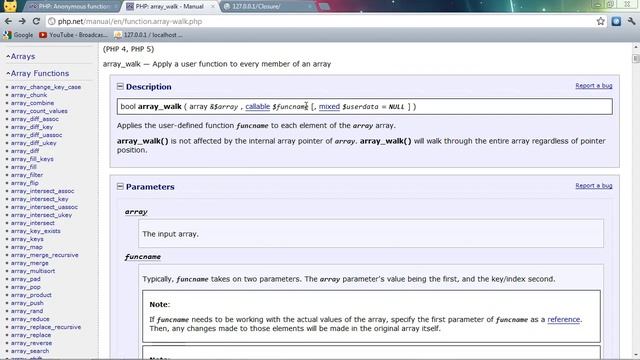Open array_reduce in the sidebar
The image size is (640, 360).
[x=30, y=319]
